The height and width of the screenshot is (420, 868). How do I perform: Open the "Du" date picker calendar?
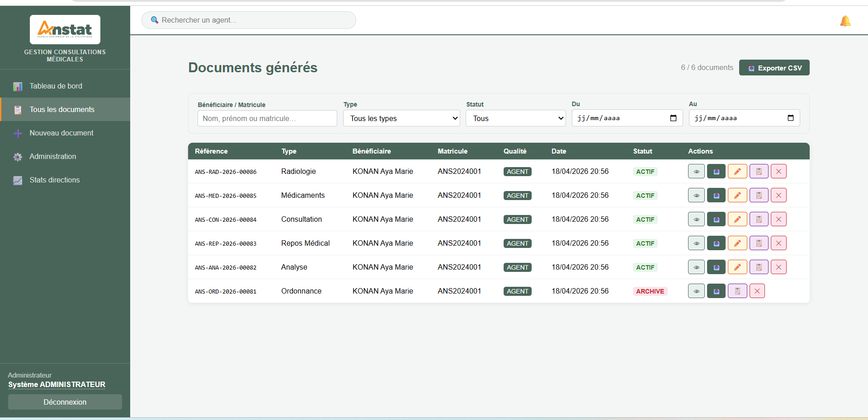point(673,118)
